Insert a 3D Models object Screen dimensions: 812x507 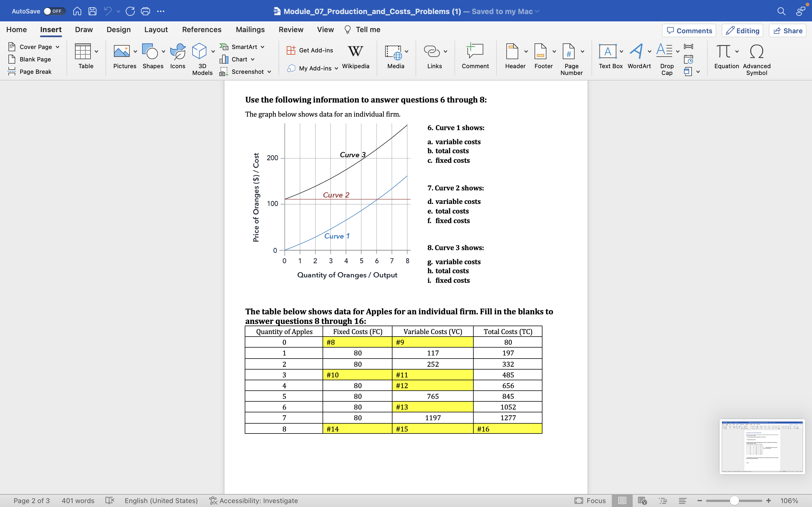pos(199,52)
